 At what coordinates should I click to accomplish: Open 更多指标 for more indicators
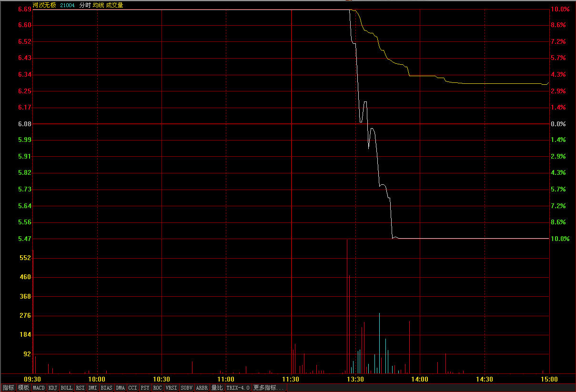point(269,388)
